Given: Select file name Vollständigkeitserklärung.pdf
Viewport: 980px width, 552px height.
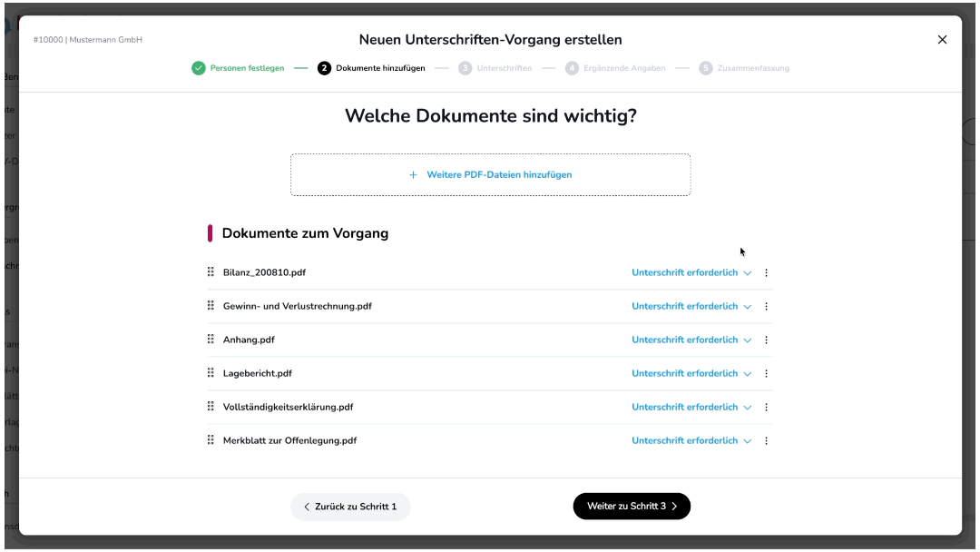Looking at the screenshot, I should click(289, 407).
